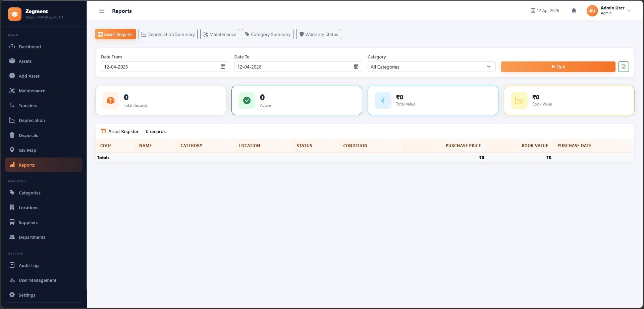Export report via Excel icon button
Image resolution: width=644 pixels, height=309 pixels.
point(623,67)
